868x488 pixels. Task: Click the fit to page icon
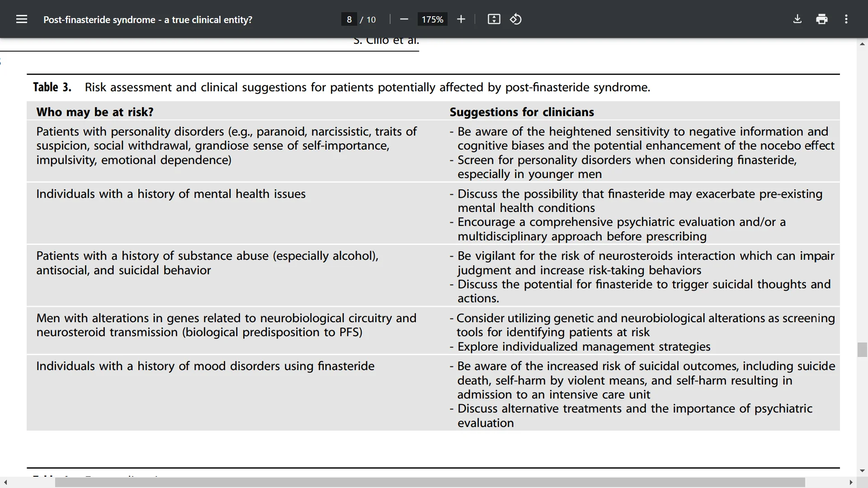pos(494,19)
